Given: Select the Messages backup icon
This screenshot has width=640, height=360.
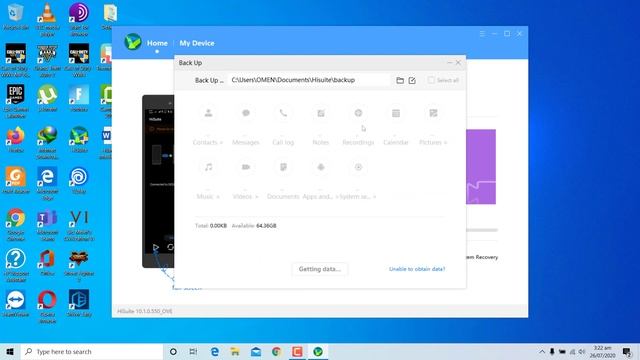Looking at the screenshot, I should [246, 113].
